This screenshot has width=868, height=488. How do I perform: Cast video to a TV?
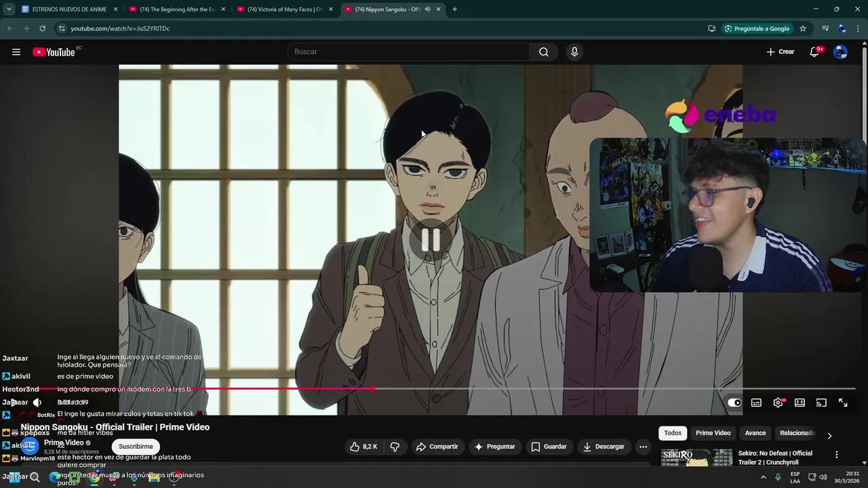tap(821, 403)
